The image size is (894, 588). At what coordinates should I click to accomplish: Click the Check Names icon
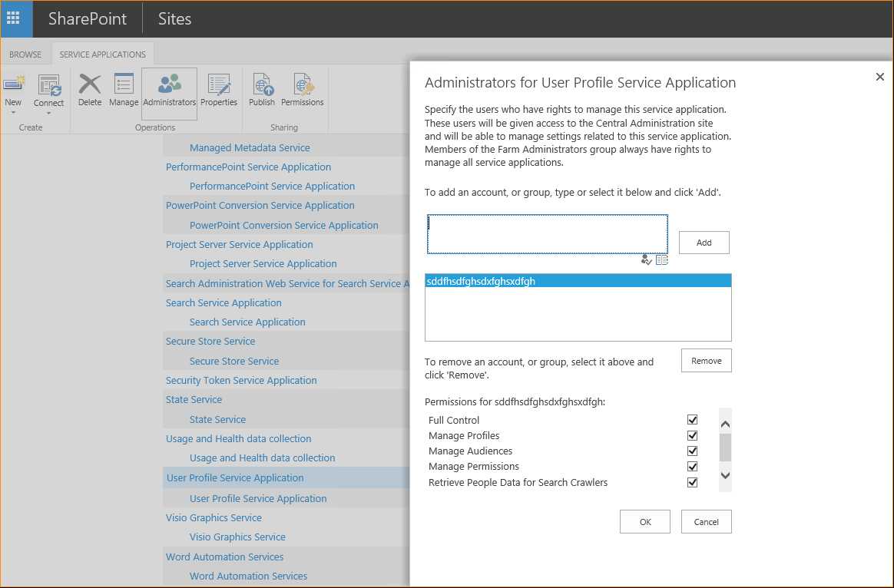pos(646,259)
